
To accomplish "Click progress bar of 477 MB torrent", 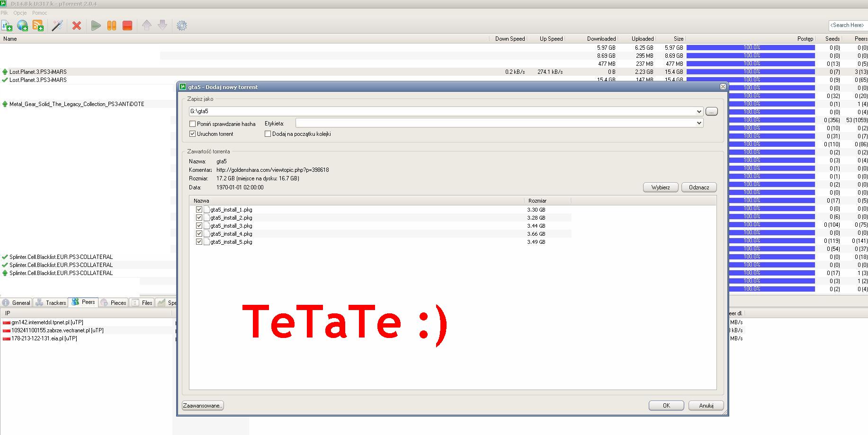I will tap(751, 64).
